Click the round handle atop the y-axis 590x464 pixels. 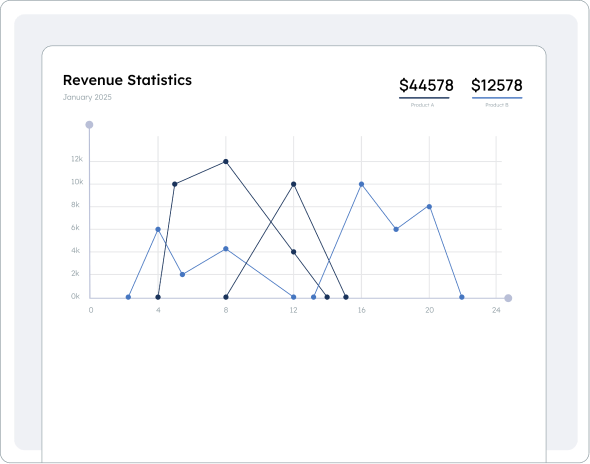click(x=89, y=125)
